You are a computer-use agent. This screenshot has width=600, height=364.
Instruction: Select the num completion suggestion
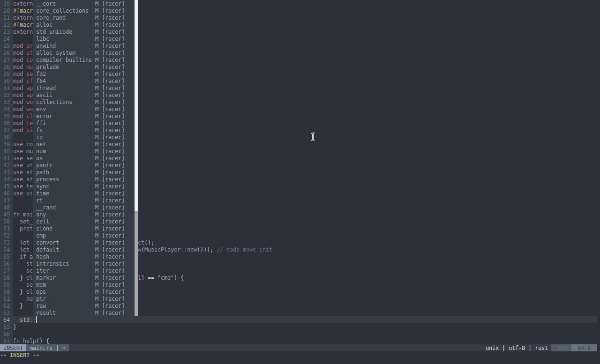[83, 151]
